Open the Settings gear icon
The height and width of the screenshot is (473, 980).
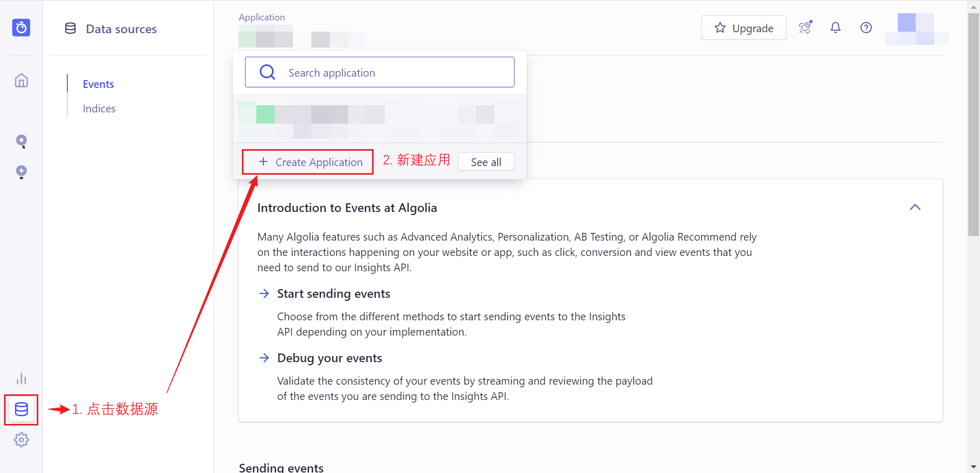pos(21,440)
